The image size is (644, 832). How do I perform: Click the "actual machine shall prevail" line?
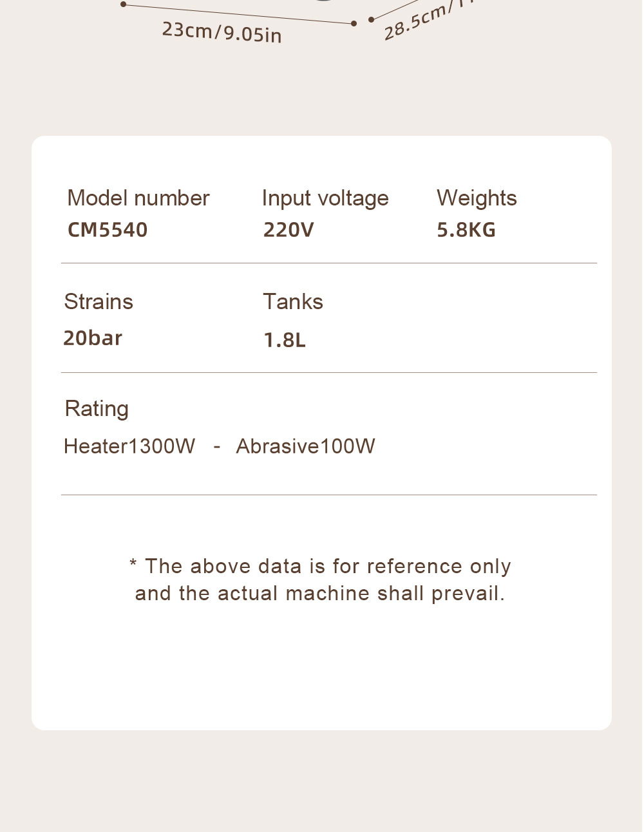[320, 593]
